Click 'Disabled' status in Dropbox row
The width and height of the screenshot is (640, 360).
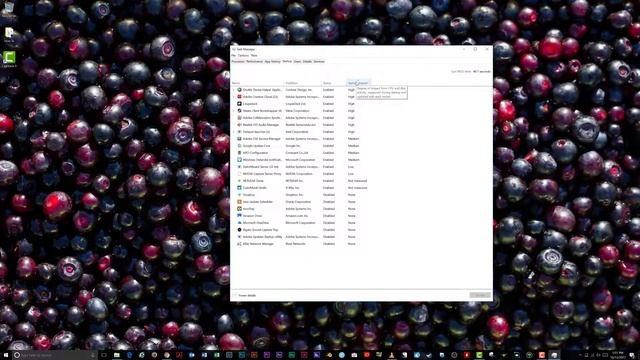pyautogui.click(x=329, y=195)
